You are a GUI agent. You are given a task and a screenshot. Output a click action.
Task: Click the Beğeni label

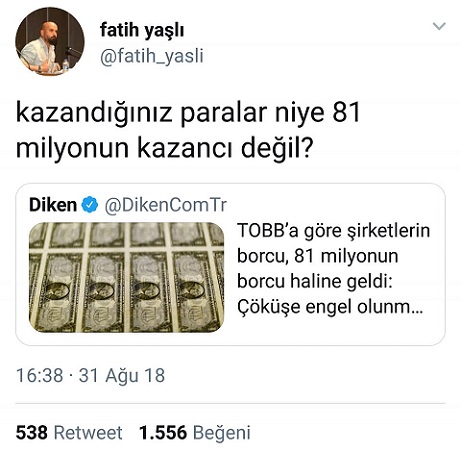222,433
